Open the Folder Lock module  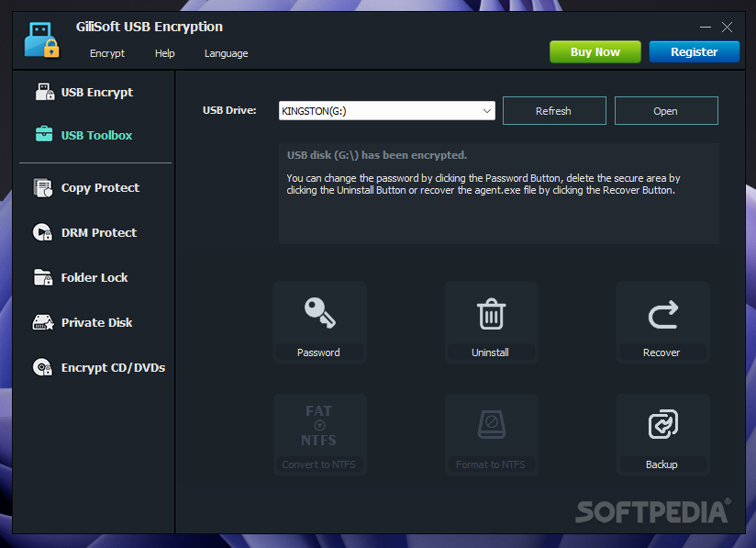click(x=94, y=277)
